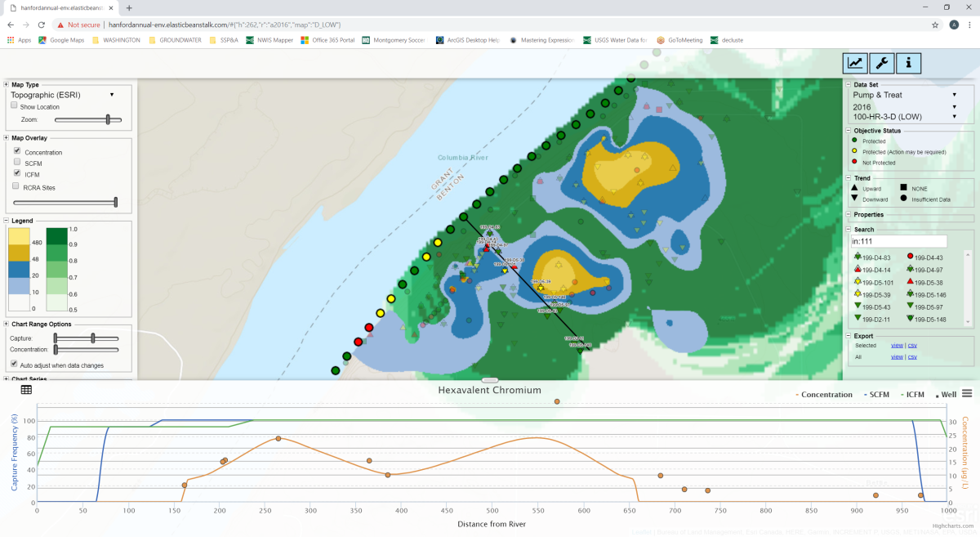Click the map Zoom slider handle

(x=108, y=119)
